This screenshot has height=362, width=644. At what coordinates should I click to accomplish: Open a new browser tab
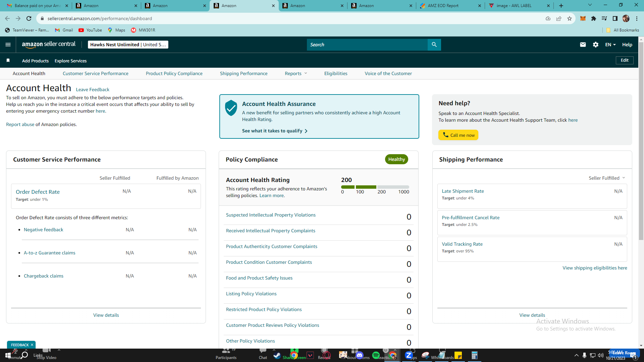[x=561, y=6]
